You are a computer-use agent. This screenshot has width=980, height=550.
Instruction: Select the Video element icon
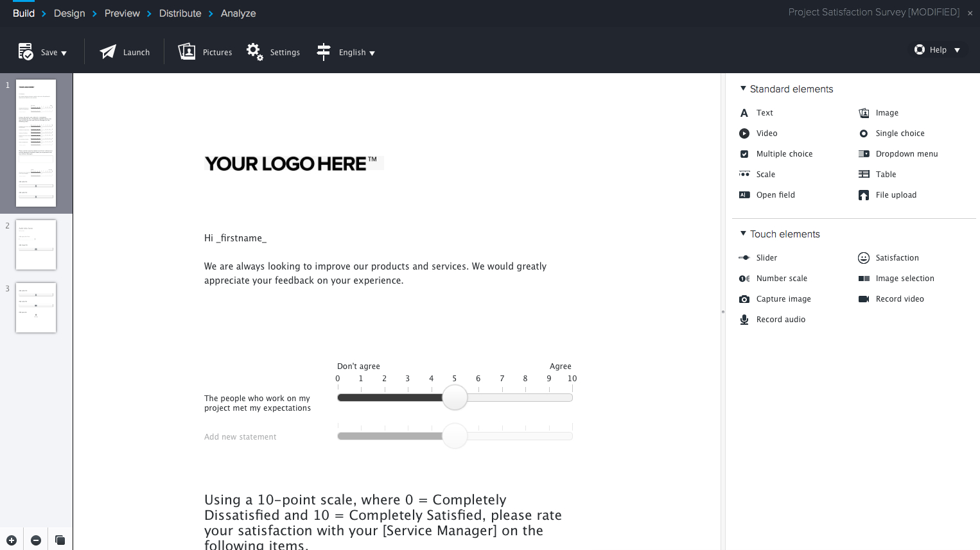pyautogui.click(x=744, y=133)
